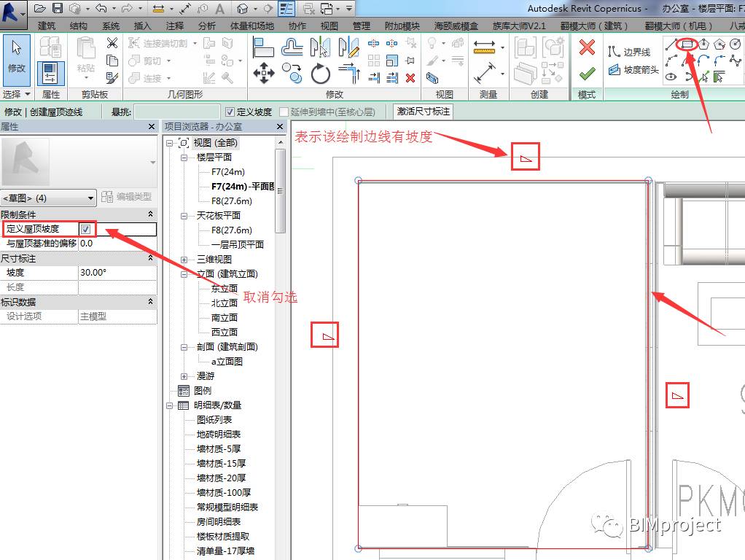Image resolution: width=745 pixels, height=560 pixels.
Task: Open the 族库大师V2.1 ribbon tab
Action: 519,26
